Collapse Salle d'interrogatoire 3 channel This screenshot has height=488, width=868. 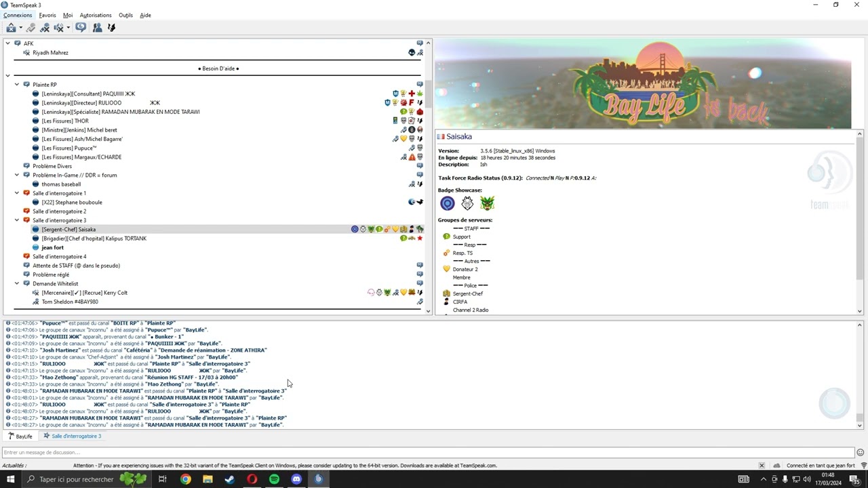pos(17,220)
